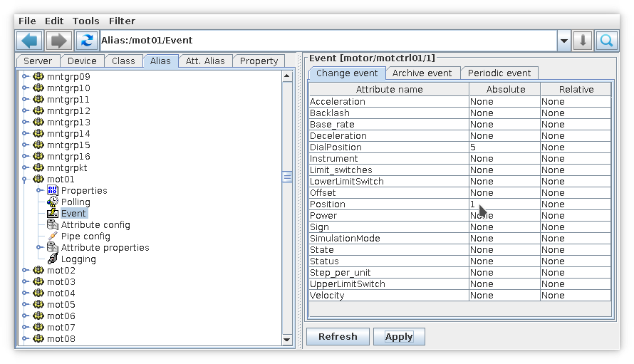Open Attribute config node icon

(x=53, y=224)
